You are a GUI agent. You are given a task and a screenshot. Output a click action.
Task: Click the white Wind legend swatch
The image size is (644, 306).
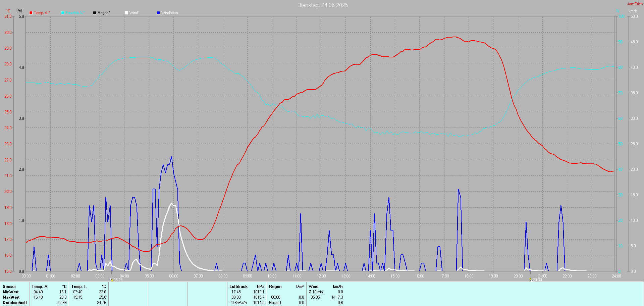[126, 13]
